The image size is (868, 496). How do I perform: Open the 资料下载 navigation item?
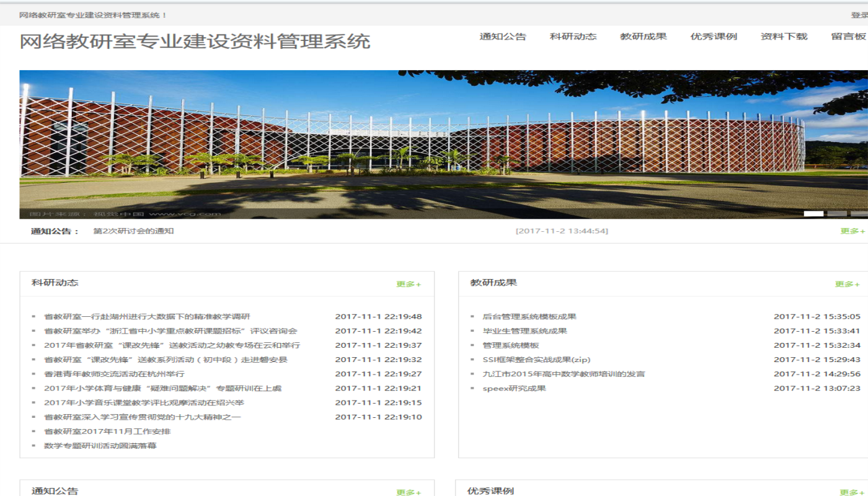784,37
